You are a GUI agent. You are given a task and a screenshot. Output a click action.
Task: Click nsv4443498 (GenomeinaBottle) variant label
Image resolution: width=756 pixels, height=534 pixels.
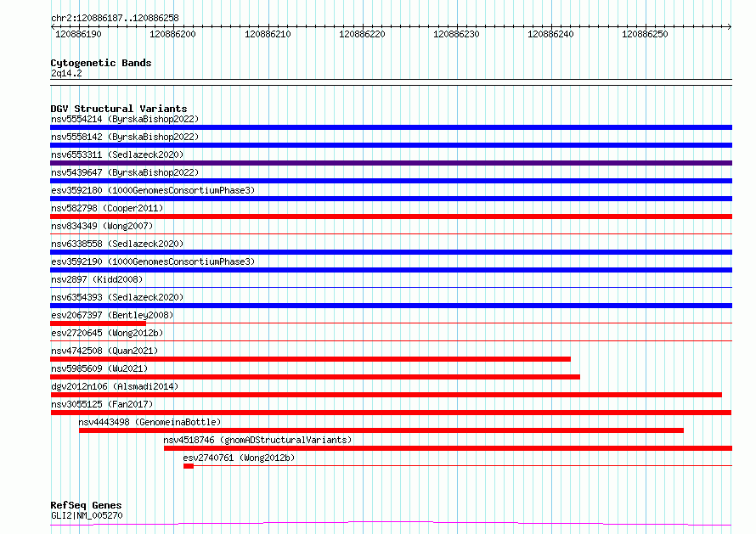150,422
